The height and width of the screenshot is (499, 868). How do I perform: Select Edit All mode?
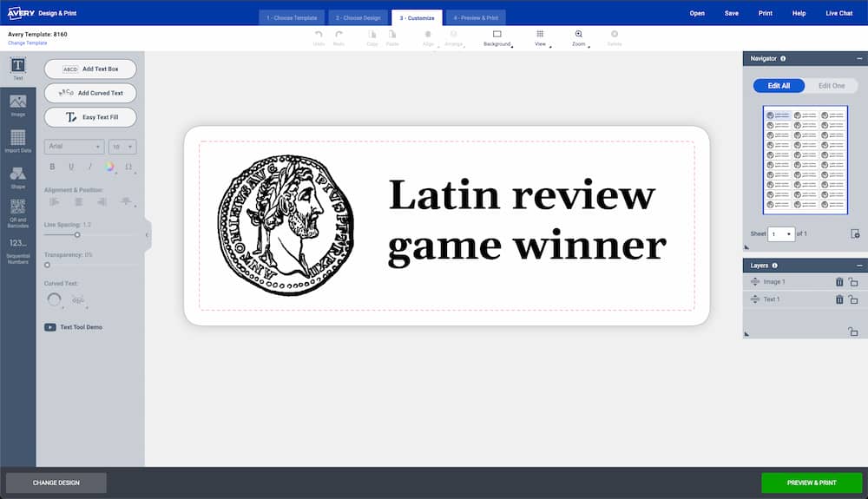coord(779,86)
